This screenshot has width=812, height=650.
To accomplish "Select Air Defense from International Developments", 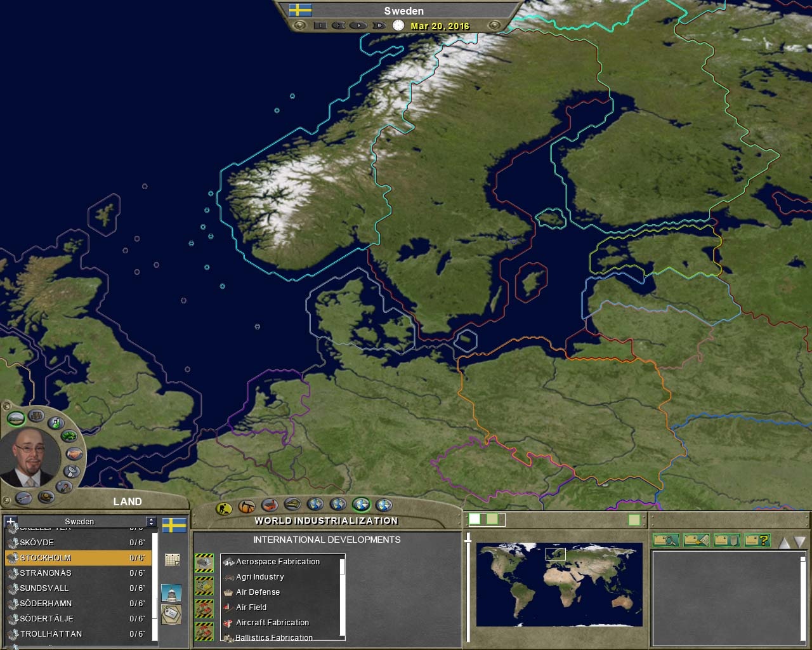I will click(x=258, y=592).
